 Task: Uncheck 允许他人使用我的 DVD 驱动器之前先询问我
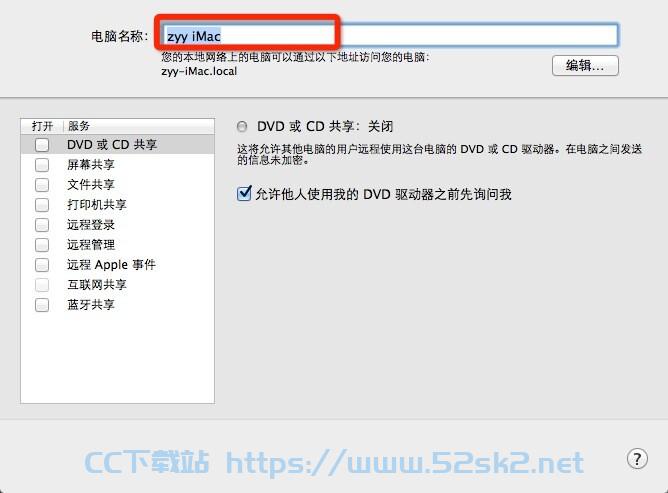pos(244,194)
